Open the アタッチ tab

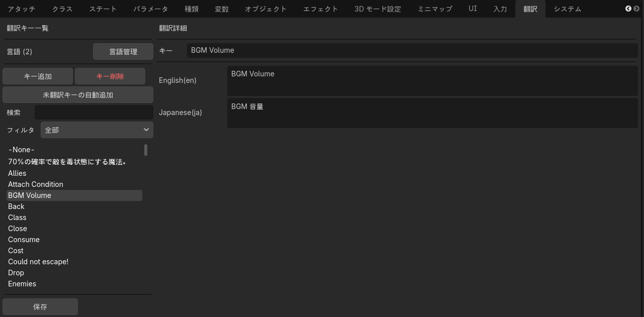pos(21,9)
